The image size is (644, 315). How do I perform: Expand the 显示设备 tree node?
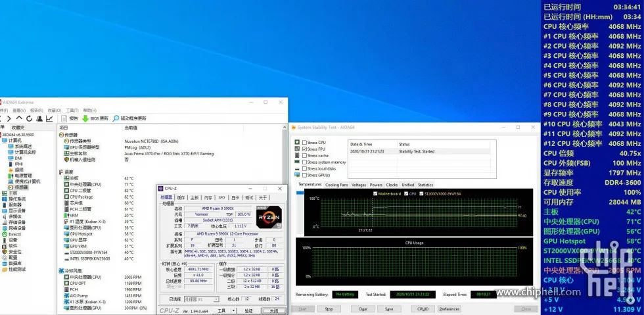14,210
